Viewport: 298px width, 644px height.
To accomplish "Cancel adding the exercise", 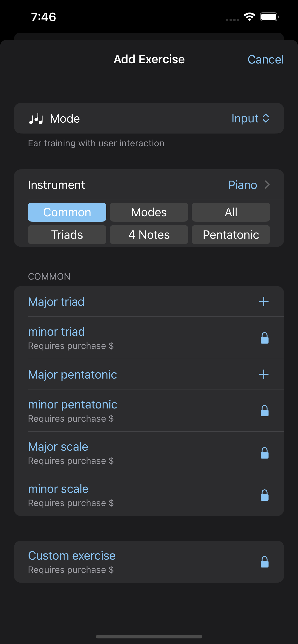I will coord(266,60).
